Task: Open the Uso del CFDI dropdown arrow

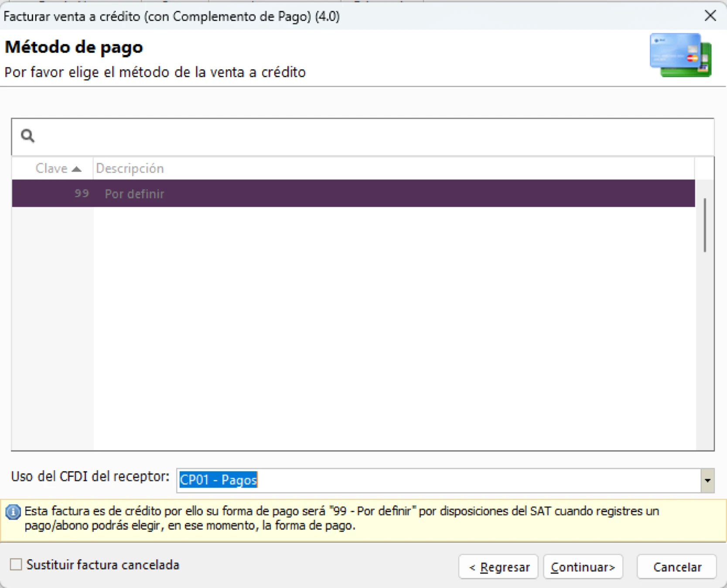Action: pyautogui.click(x=707, y=480)
